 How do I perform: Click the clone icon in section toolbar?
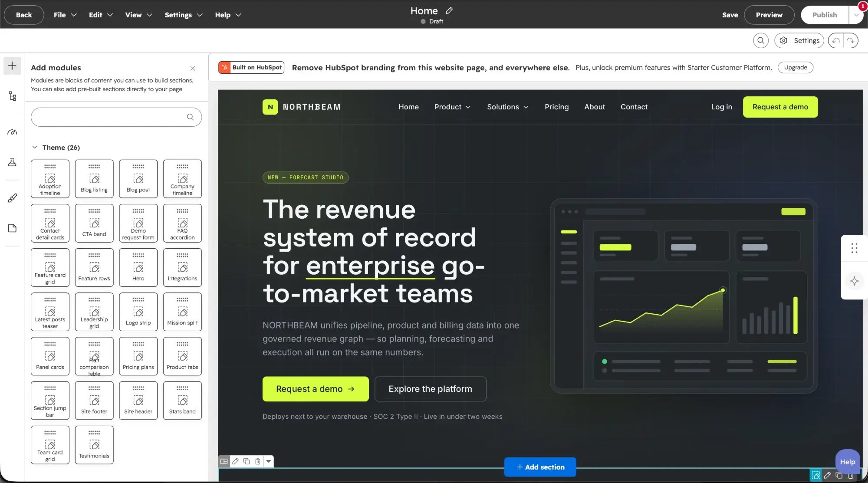(247, 461)
